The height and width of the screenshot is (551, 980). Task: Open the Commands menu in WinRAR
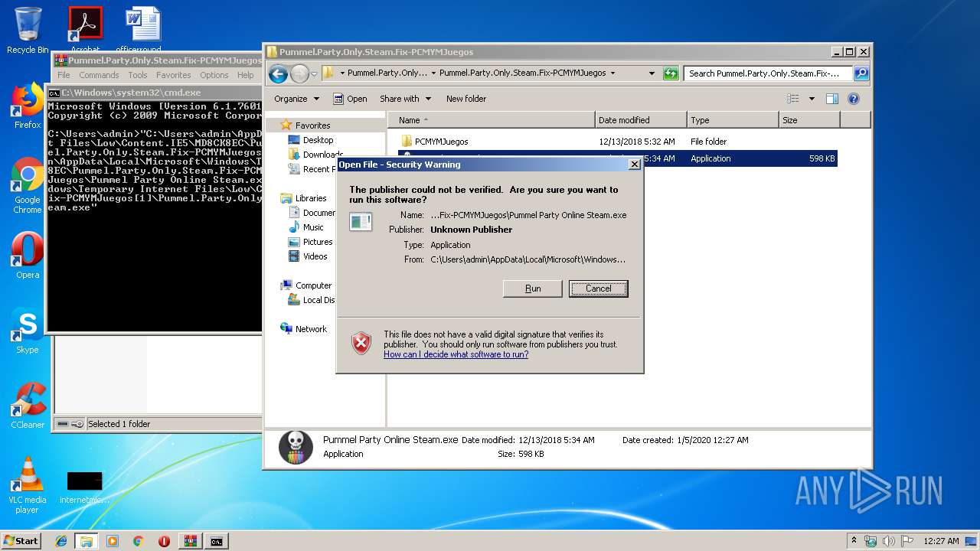pos(99,75)
